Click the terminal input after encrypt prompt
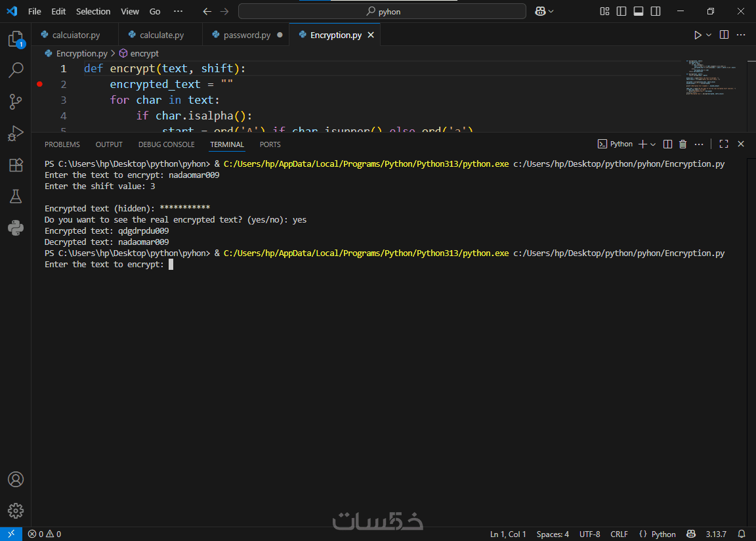 pyautogui.click(x=171, y=264)
